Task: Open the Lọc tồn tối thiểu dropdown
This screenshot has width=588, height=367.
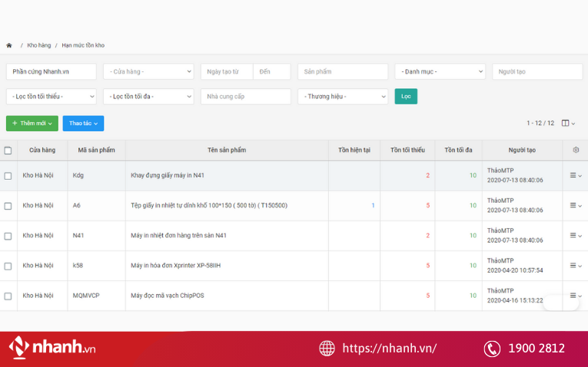Action: pyautogui.click(x=51, y=97)
